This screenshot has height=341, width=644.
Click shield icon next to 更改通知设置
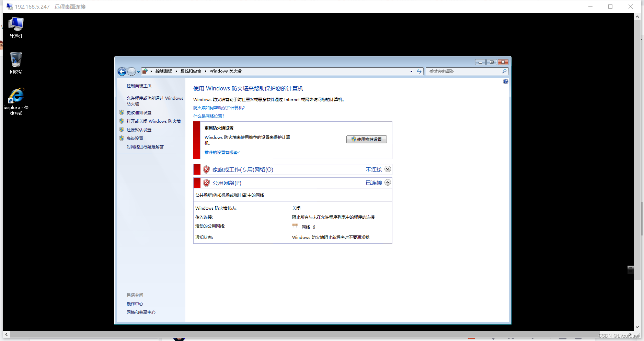[122, 112]
